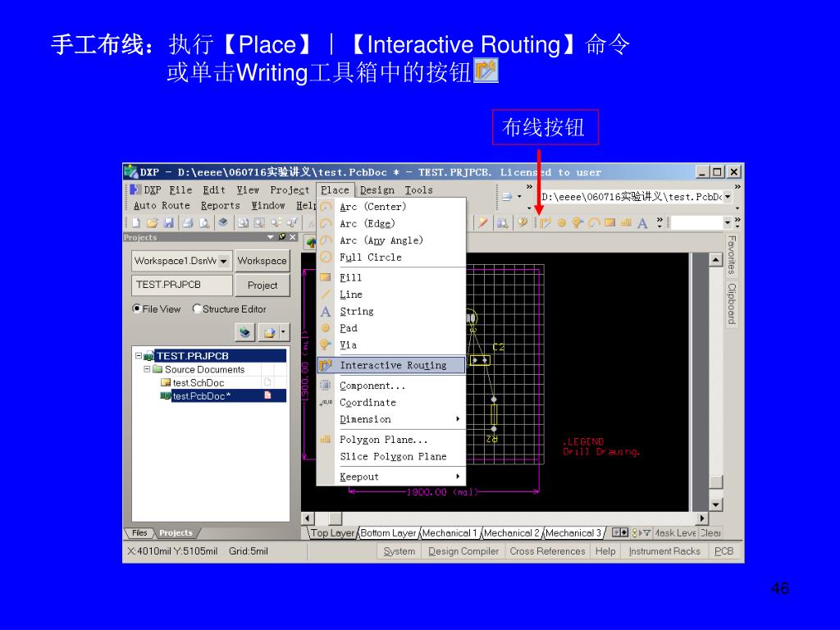Select the Place Fill toolbar icon
Image resolution: width=840 pixels, height=630 pixels.
(x=609, y=223)
